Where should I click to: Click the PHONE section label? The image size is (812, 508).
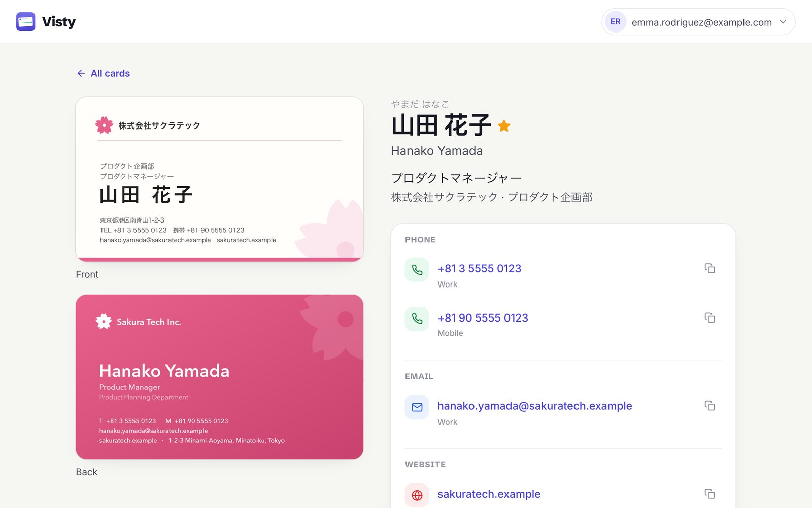tap(420, 240)
